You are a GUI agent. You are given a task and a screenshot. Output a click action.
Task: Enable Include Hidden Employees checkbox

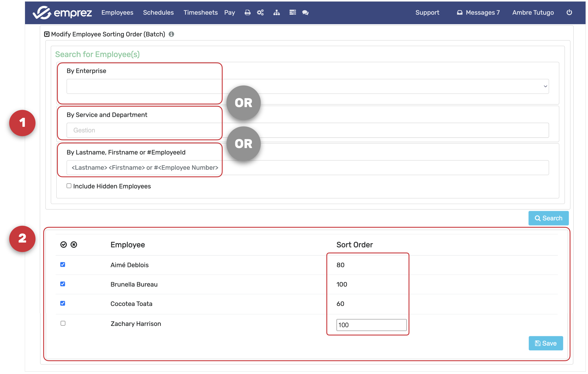69,186
